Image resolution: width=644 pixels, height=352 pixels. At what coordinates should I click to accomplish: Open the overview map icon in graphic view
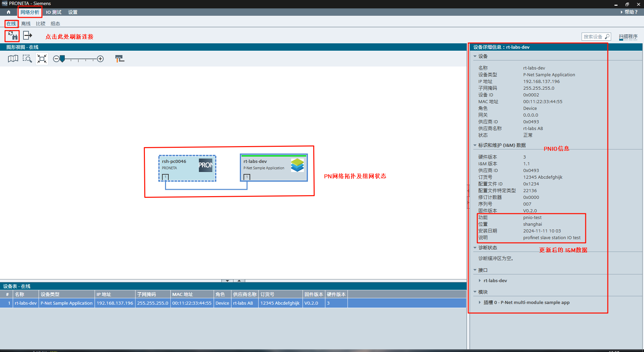(13, 59)
